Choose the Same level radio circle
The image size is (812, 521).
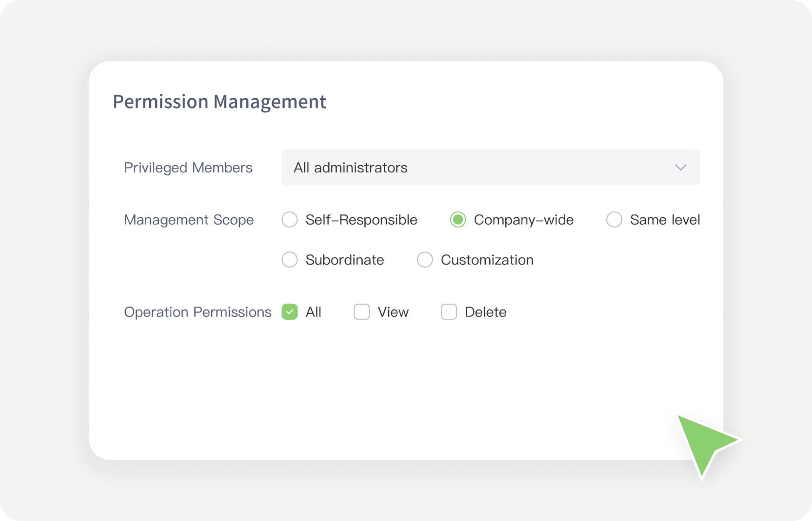[x=614, y=220]
